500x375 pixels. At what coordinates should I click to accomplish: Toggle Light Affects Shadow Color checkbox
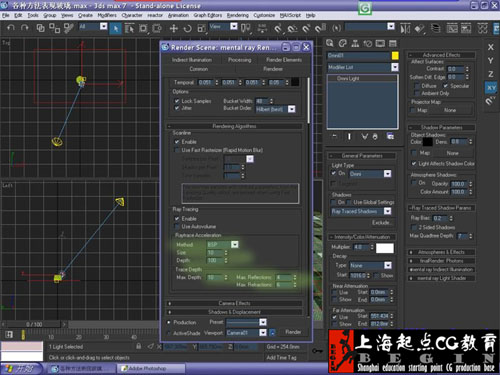point(414,164)
